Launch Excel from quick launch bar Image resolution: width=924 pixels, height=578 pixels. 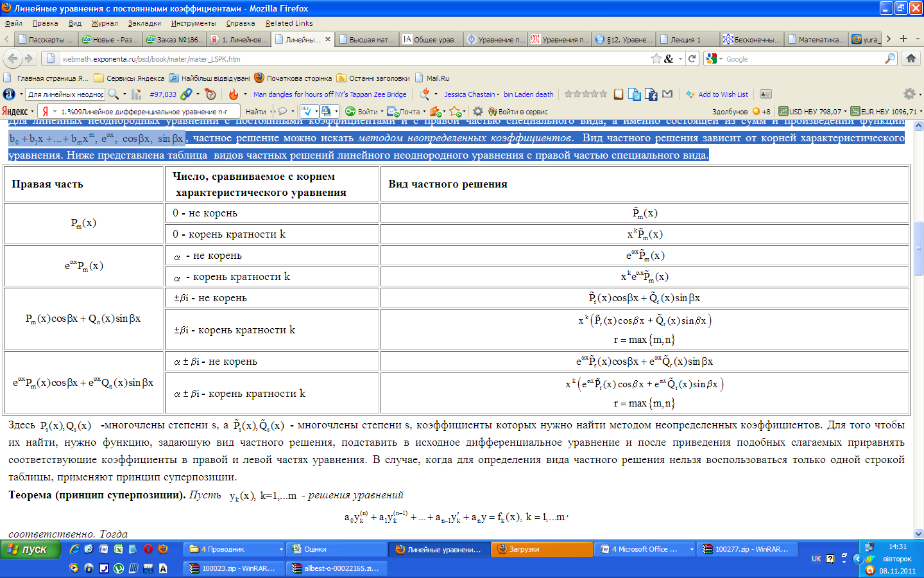point(118,549)
